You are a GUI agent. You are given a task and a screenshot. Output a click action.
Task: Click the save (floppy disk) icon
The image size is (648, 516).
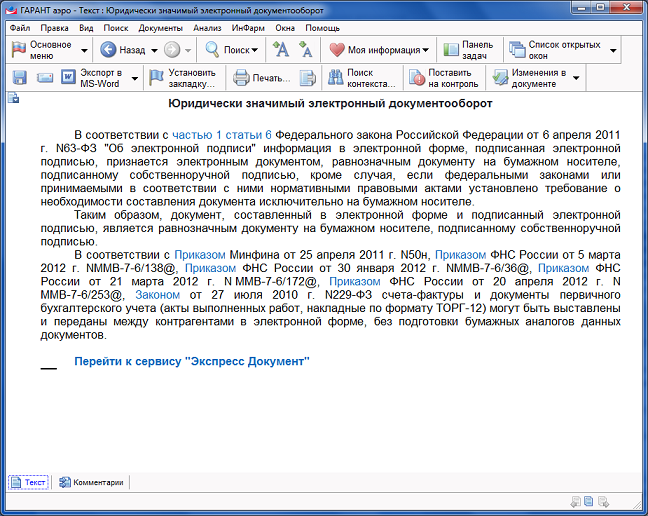point(20,78)
